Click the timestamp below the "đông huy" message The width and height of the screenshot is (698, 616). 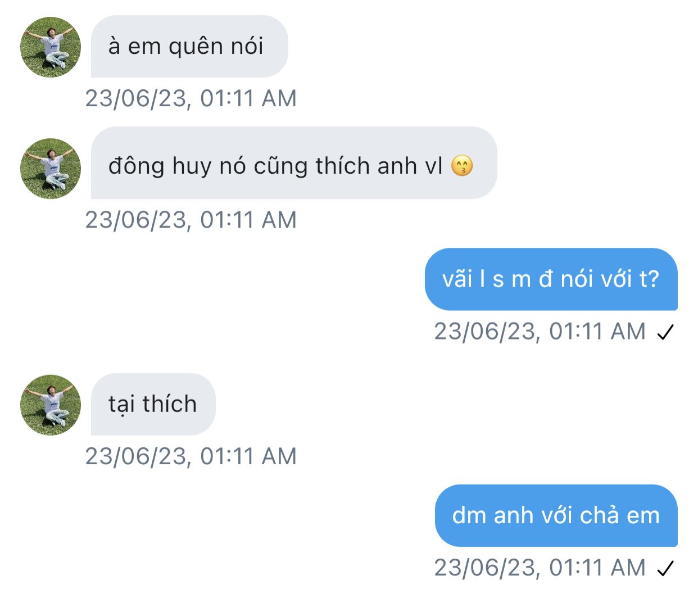click(191, 220)
